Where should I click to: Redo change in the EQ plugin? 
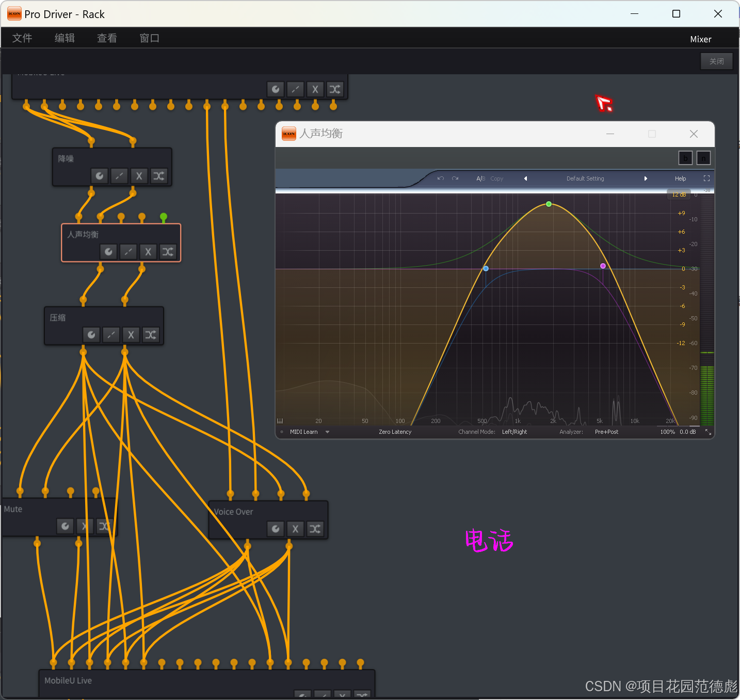455,178
